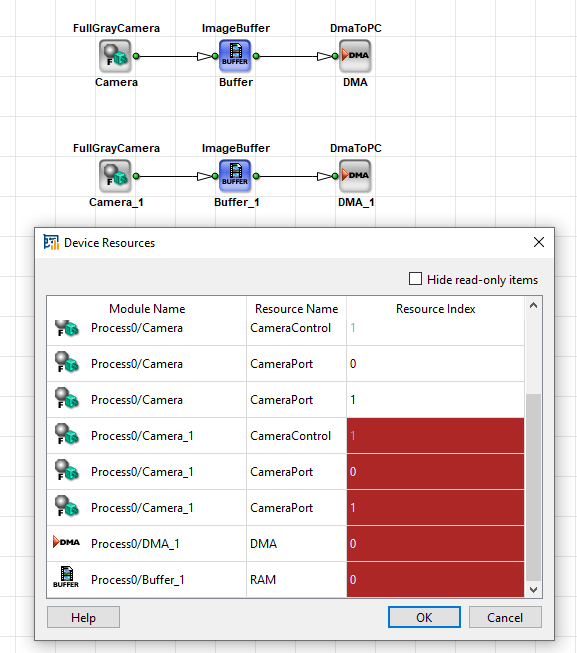The image size is (577, 653).
Task: Click the Cancel button
Action: [x=505, y=617]
